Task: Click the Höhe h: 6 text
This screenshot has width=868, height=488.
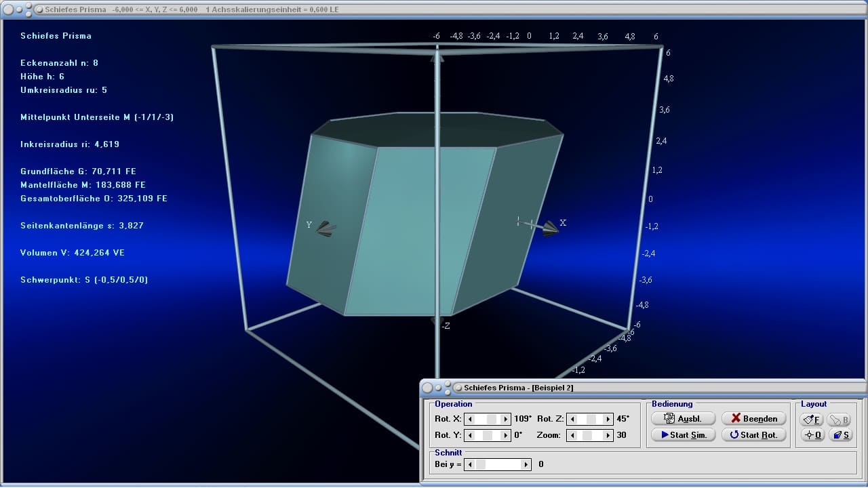Action: tap(43, 77)
